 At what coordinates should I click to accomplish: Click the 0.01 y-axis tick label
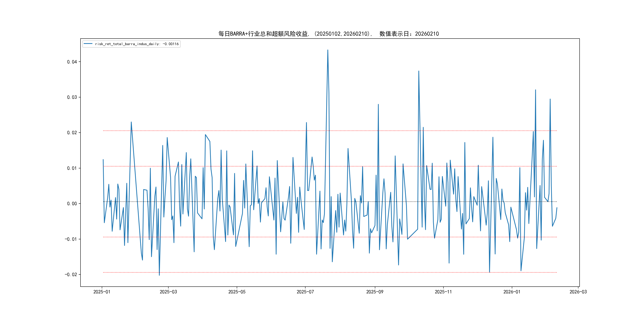(72, 168)
